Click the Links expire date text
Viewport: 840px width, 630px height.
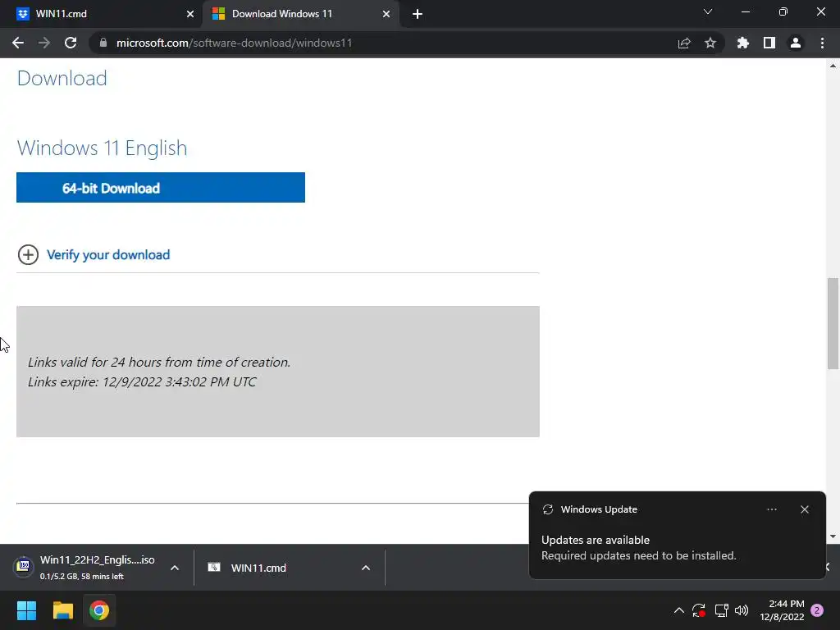[x=142, y=382]
